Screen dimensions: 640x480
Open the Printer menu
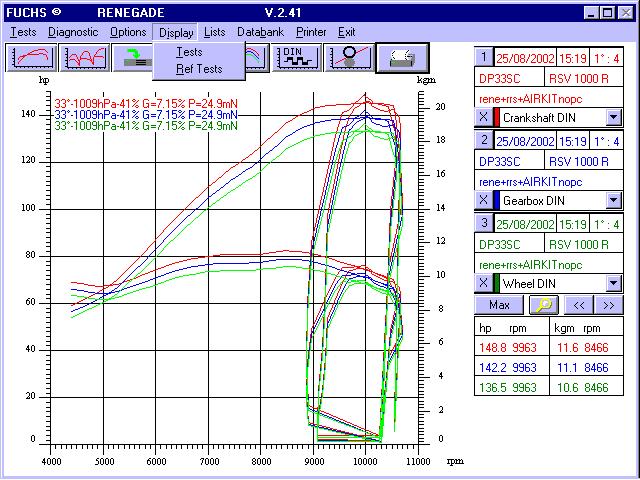coord(311,32)
